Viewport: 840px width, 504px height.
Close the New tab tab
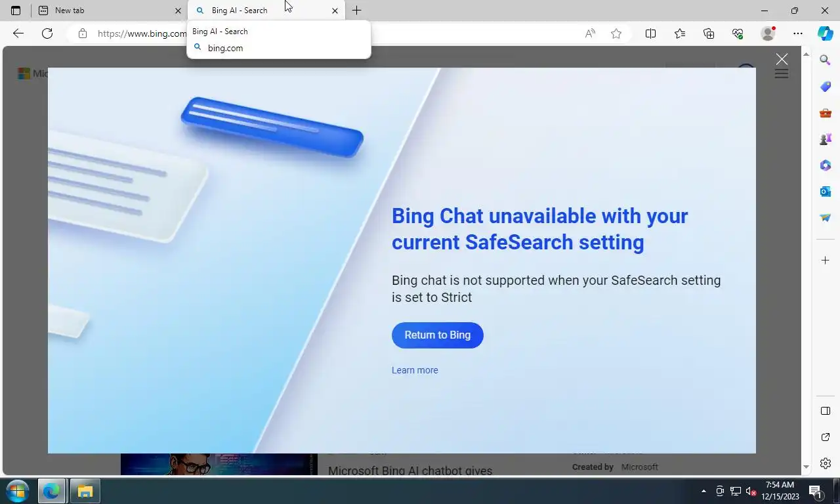pos(178,10)
